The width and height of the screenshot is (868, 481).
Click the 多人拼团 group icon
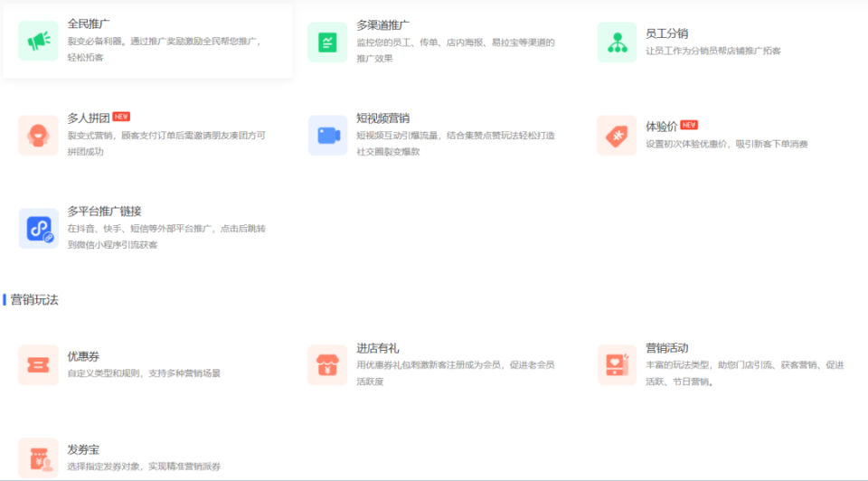pyautogui.click(x=38, y=135)
